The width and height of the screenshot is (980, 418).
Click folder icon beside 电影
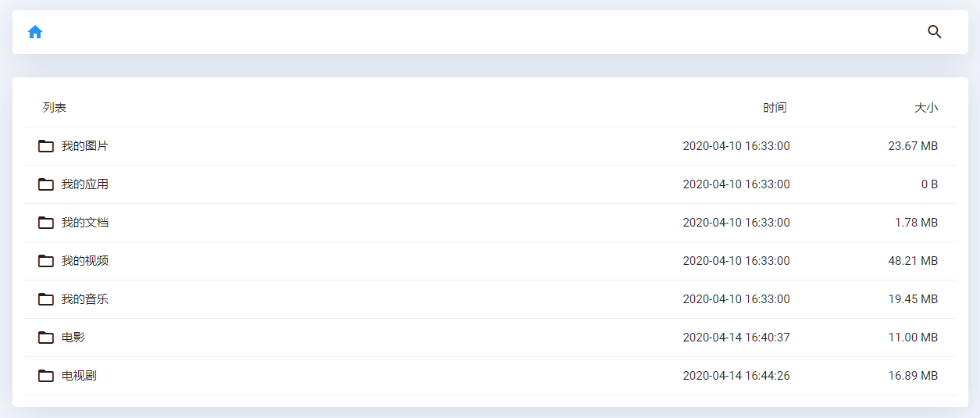point(46,338)
